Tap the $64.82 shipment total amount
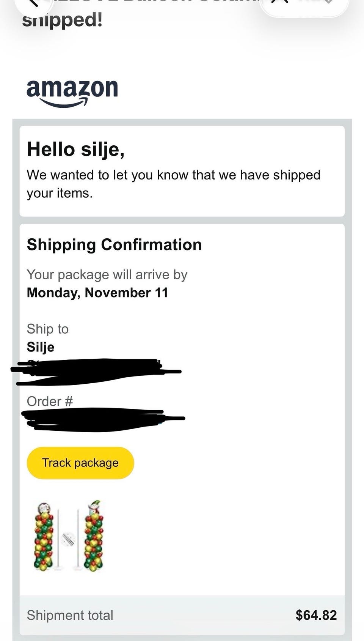Viewport: 364px width, 641px height. (x=316, y=615)
